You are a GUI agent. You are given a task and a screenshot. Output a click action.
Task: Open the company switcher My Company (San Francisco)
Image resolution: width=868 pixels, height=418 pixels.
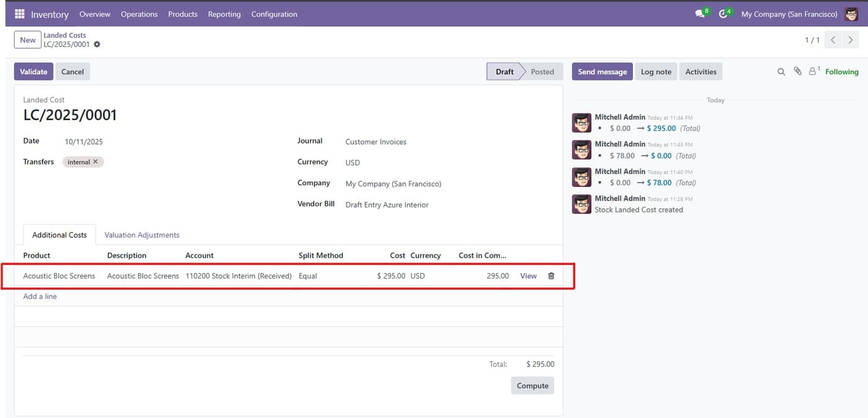pyautogui.click(x=789, y=14)
